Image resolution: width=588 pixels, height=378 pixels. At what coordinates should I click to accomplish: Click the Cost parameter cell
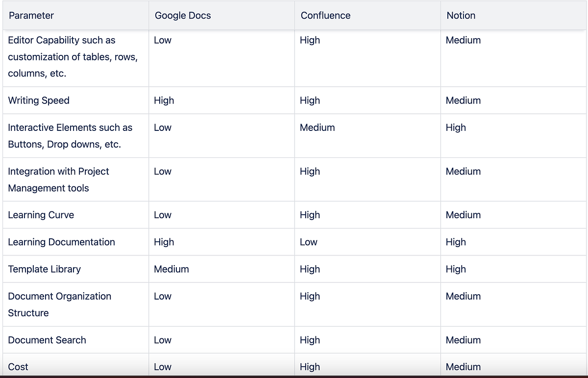coord(18,367)
